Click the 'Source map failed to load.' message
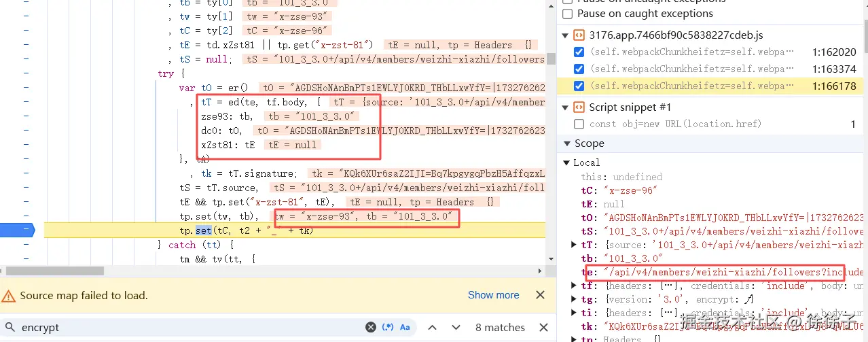The width and height of the screenshot is (868, 342). [84, 295]
